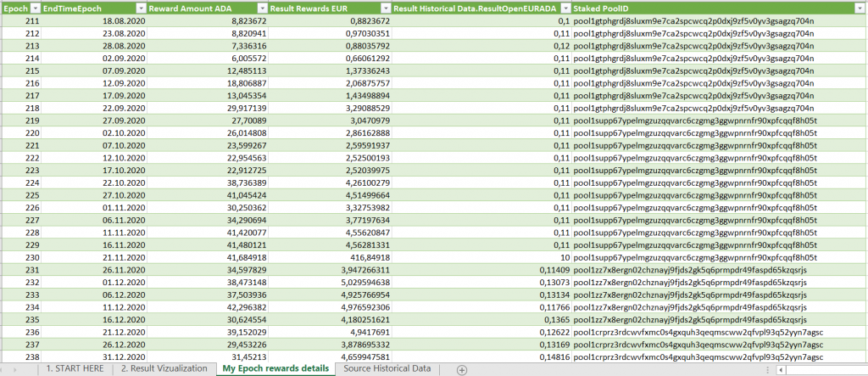
Task: Select the epoch cell 223
Action: [20, 171]
